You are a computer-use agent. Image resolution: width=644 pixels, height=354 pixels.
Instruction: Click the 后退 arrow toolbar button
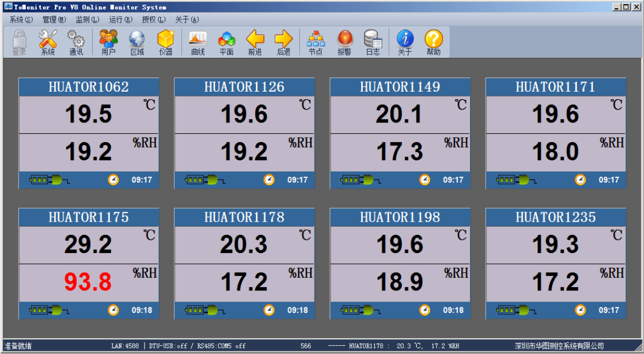tap(283, 42)
